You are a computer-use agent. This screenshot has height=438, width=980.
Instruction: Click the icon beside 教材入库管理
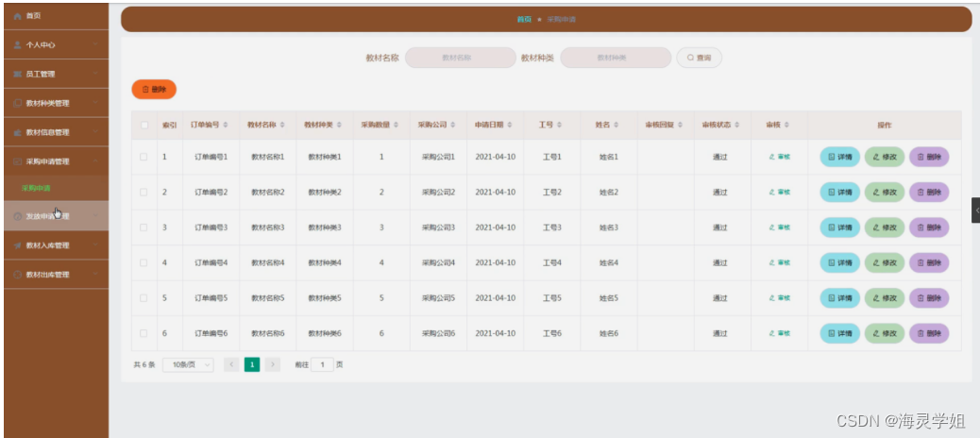18,245
